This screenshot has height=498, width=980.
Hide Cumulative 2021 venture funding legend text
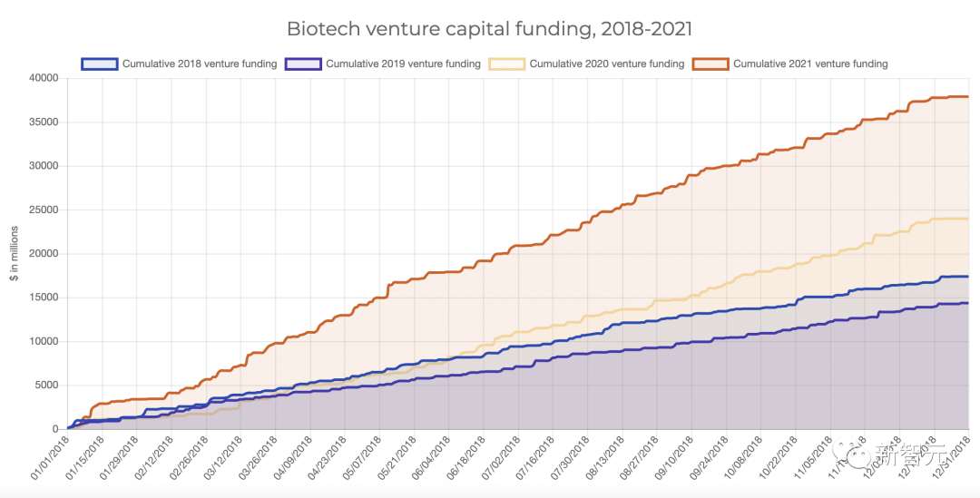tap(810, 63)
